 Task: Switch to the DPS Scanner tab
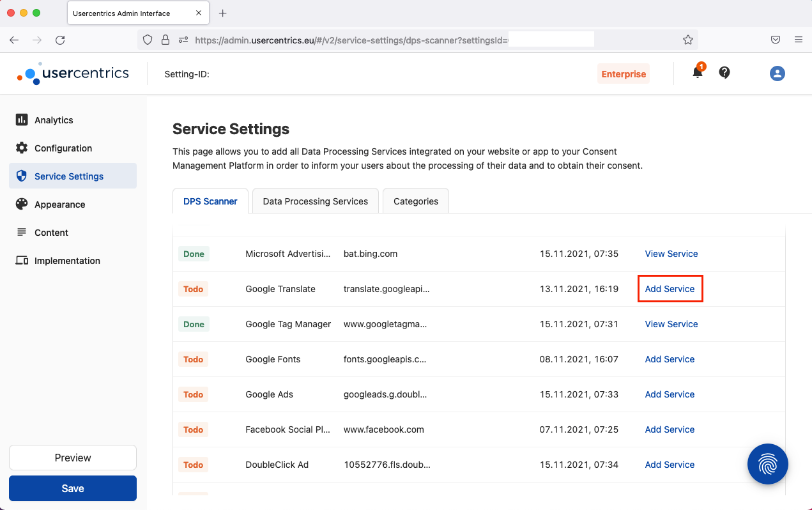210,201
